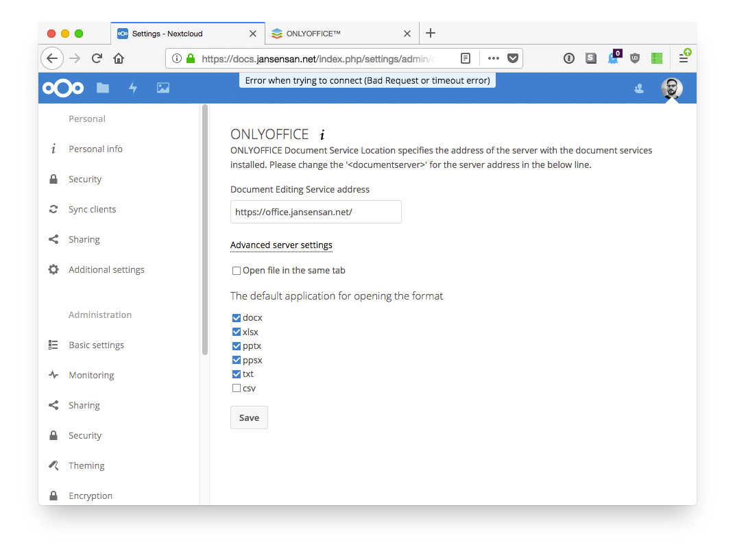This screenshot has width=735, height=560.
Task: Open Theming admin section
Action: point(86,465)
